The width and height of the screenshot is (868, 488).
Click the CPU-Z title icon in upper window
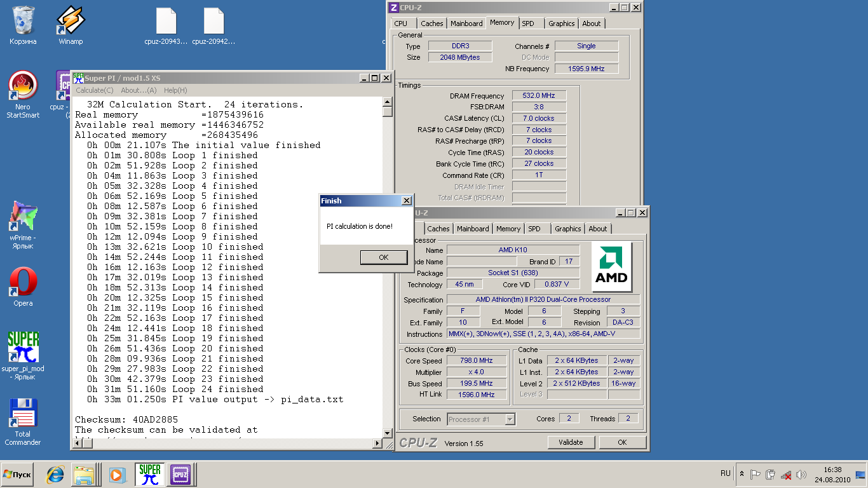[x=394, y=8]
